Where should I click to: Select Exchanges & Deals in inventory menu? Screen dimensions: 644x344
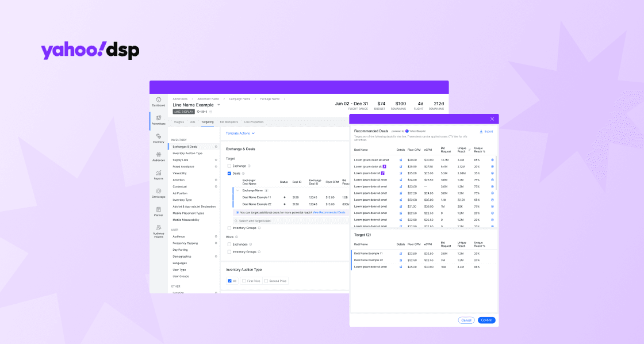pyautogui.click(x=193, y=147)
